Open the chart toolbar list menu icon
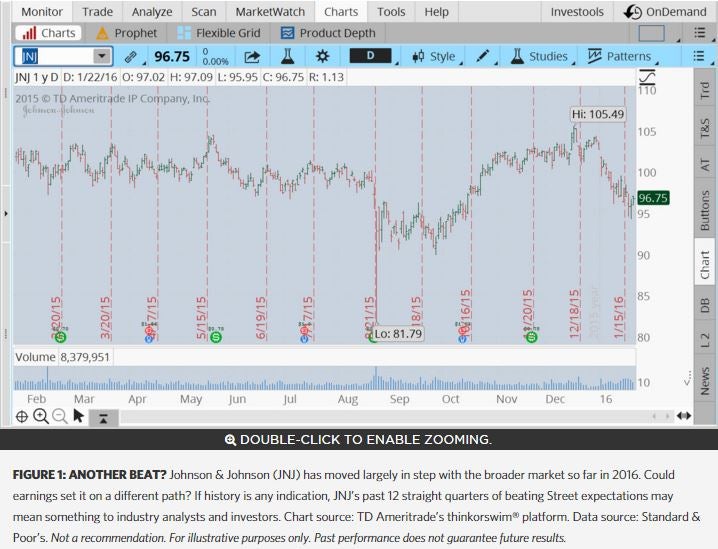 699,56
